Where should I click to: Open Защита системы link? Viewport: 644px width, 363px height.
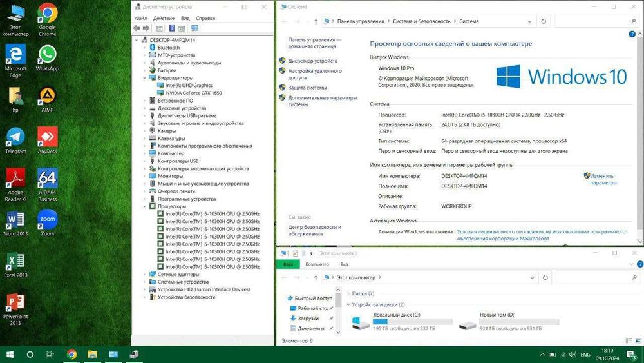point(307,88)
